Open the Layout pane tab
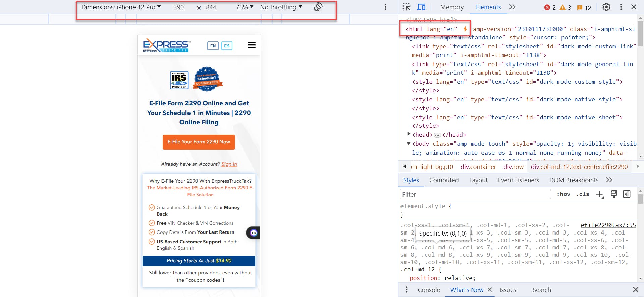Image resolution: width=644 pixels, height=297 pixels. pyautogui.click(x=478, y=180)
